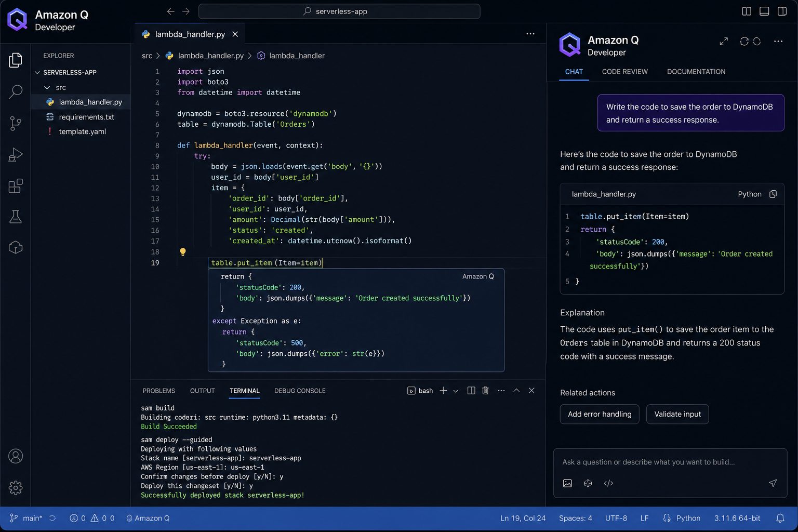798x532 pixels.
Task: Click the Add error handling button
Action: (x=600, y=414)
